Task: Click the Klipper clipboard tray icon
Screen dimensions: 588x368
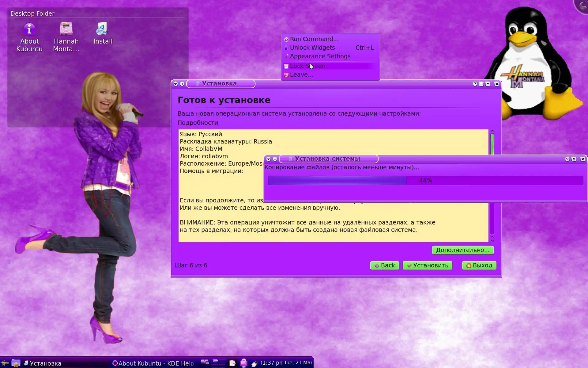Action: click(x=232, y=363)
